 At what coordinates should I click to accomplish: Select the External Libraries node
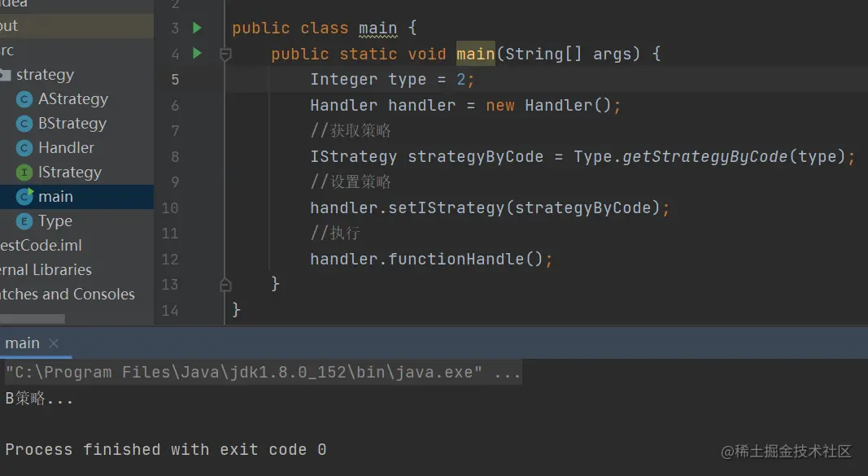click(x=46, y=269)
